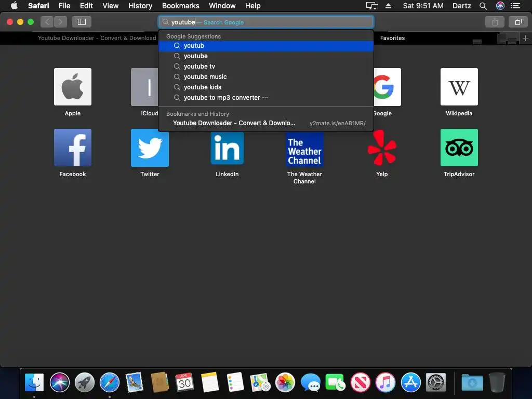Screen dimensions: 532x399
Task: Select the highlighted "youtub" suggestion
Action: tap(266, 46)
